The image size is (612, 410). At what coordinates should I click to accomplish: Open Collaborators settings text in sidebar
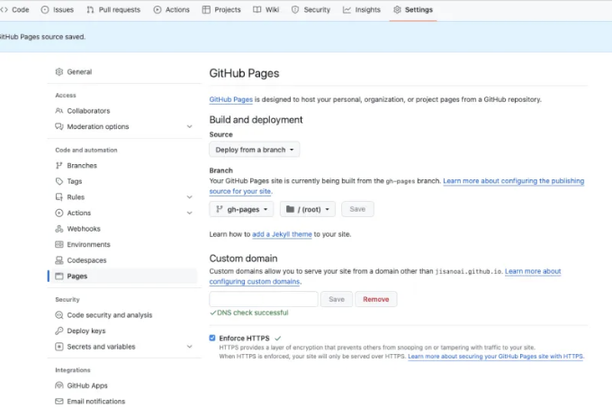88,111
